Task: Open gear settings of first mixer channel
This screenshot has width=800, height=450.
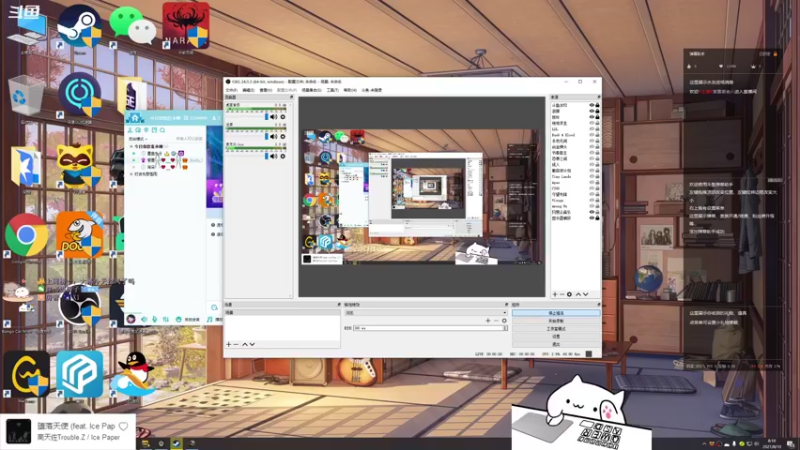Action: pyautogui.click(x=283, y=117)
